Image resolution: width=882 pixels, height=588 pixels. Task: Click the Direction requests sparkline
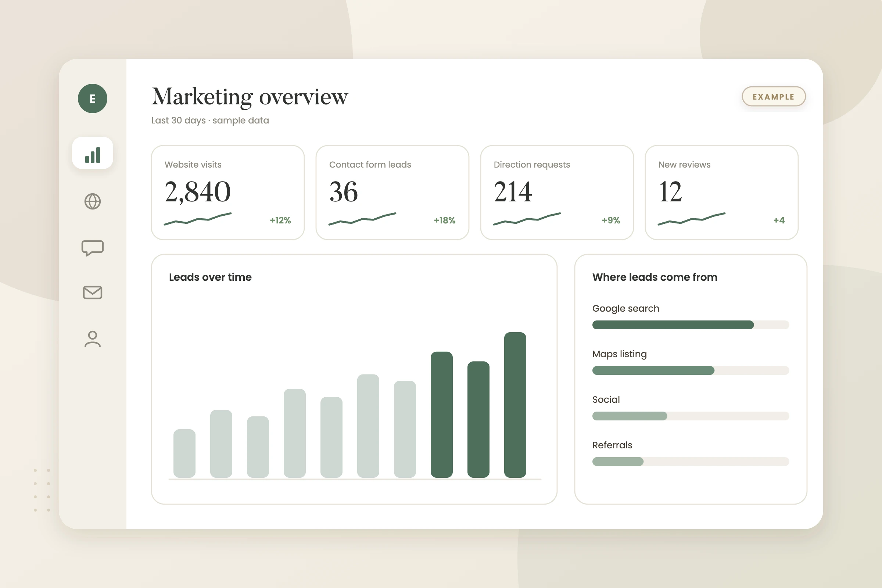[x=527, y=219]
